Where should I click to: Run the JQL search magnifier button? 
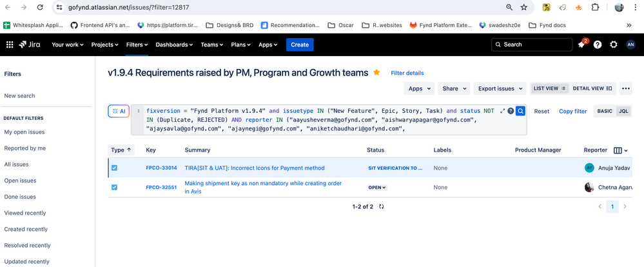point(520,111)
